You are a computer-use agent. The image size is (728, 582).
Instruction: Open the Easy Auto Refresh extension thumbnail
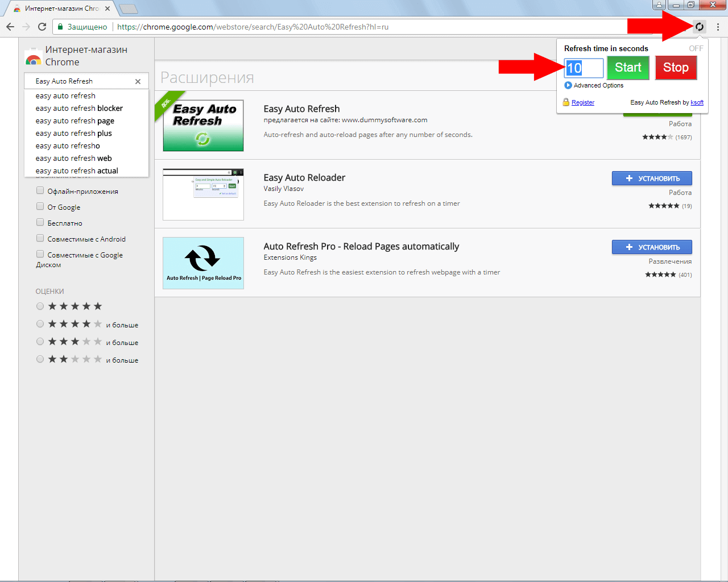203,126
